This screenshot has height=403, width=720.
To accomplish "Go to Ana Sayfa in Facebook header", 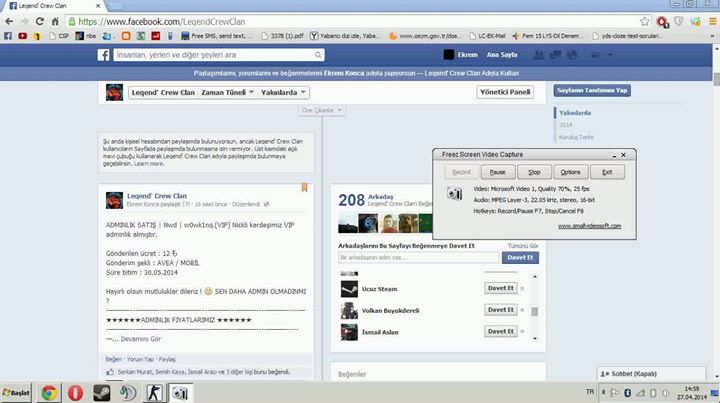I will pyautogui.click(x=502, y=55).
